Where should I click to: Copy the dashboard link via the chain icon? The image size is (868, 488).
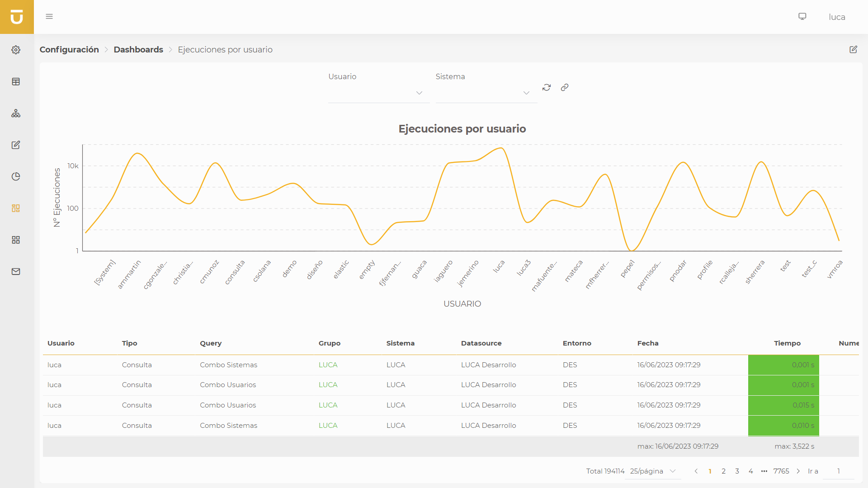tap(564, 87)
